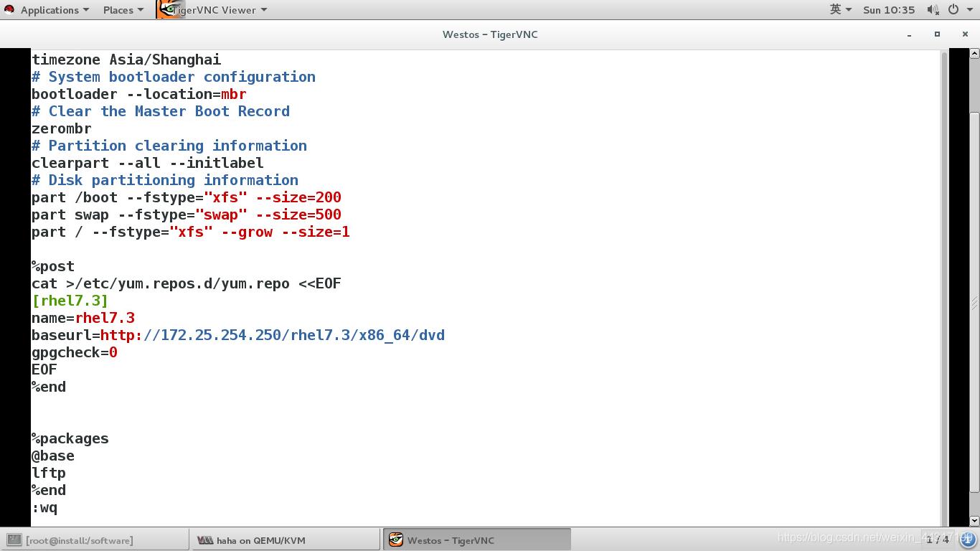
Task: Click the inner terminal vertical scrollbar
Action: pos(944,287)
